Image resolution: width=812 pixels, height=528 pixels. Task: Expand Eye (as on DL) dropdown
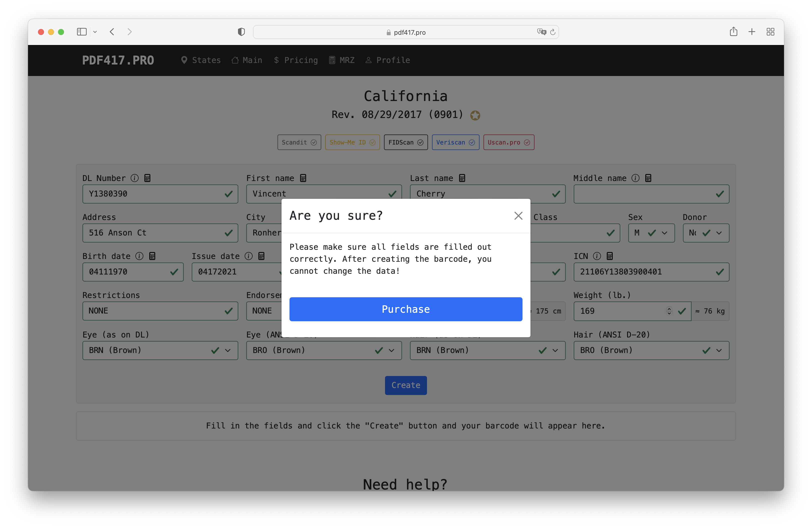pyautogui.click(x=160, y=350)
